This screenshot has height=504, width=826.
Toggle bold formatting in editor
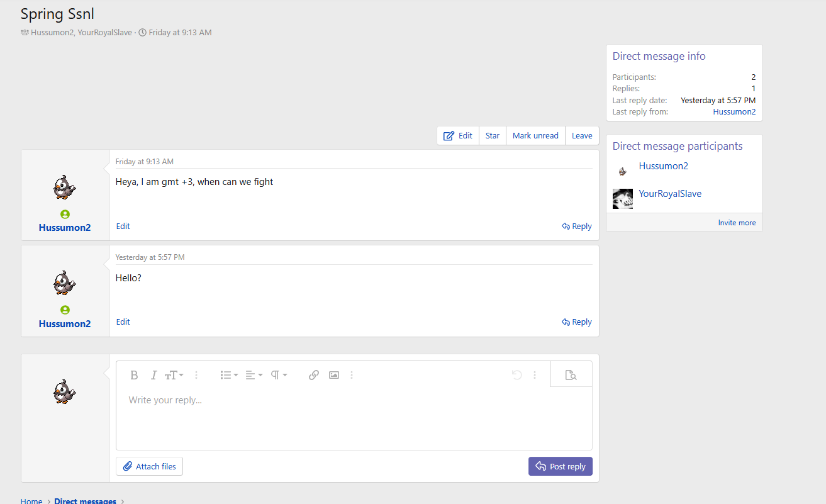pos(134,375)
